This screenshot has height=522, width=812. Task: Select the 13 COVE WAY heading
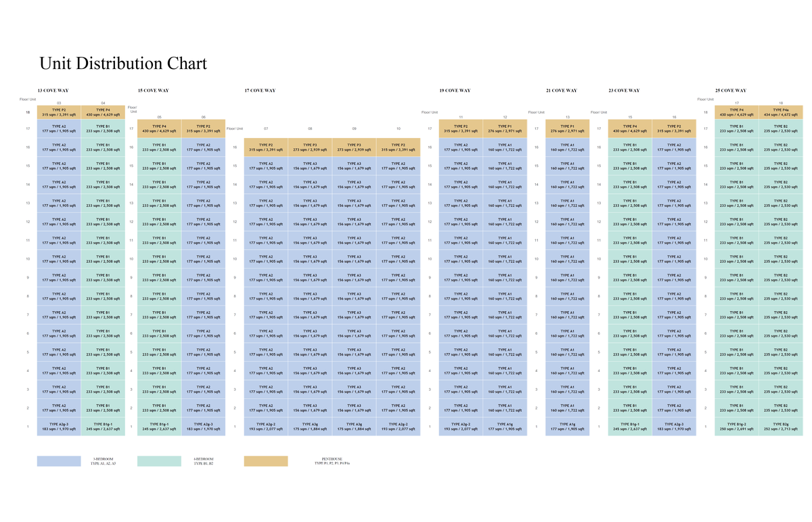(53, 90)
